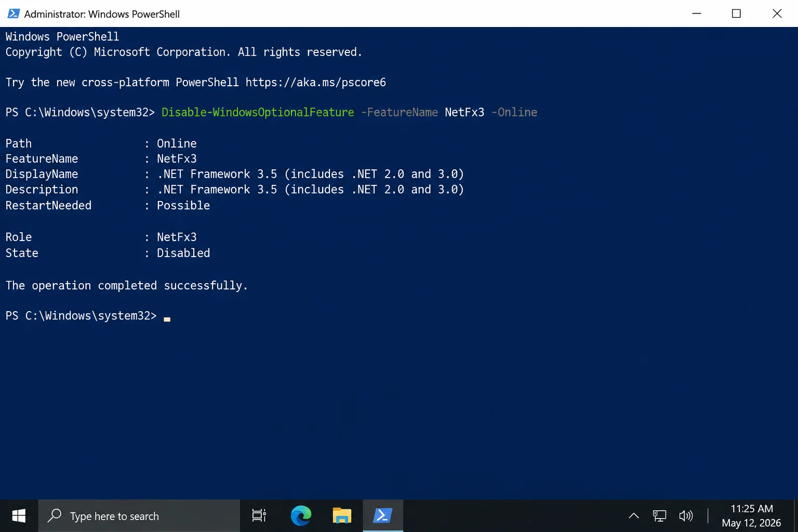Launch Microsoft Edge from the taskbar
This screenshot has height=532, width=798.
coord(301,516)
